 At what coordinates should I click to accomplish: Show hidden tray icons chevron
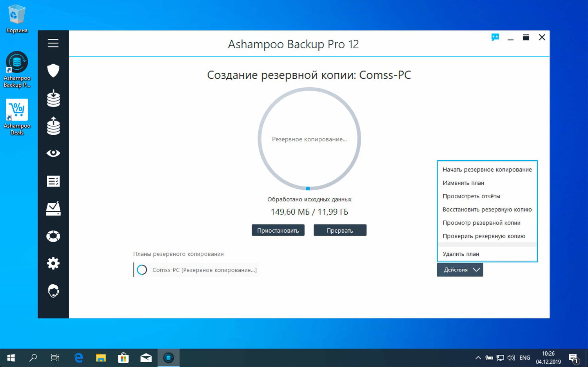click(478, 358)
